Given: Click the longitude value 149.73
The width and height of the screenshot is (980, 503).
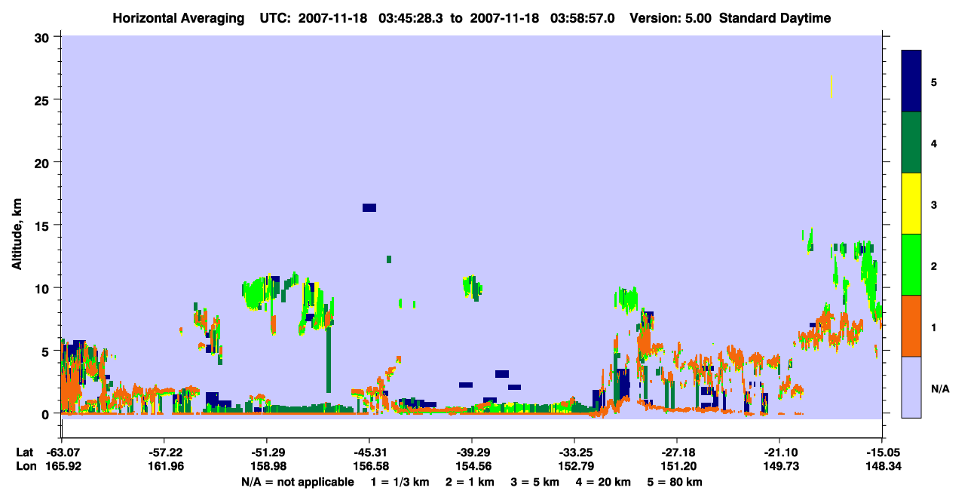Looking at the screenshot, I should (x=779, y=466).
